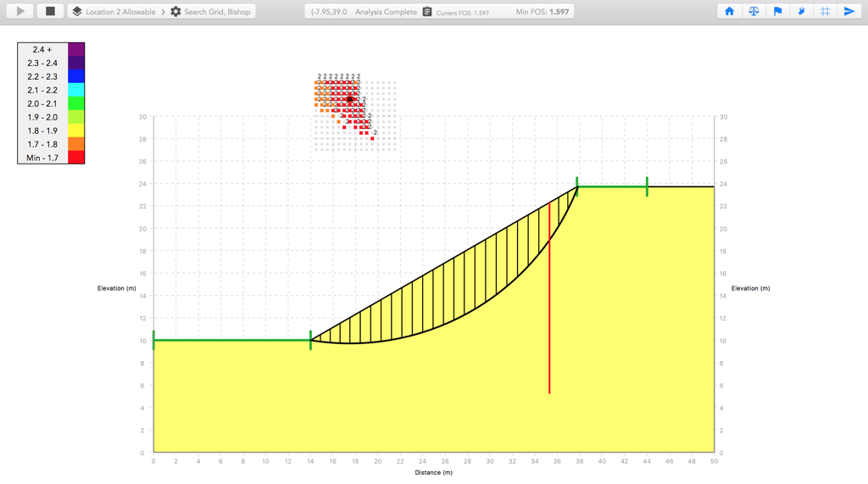The height and width of the screenshot is (484, 868).
Task: Click the layers stack icon
Action: click(77, 12)
